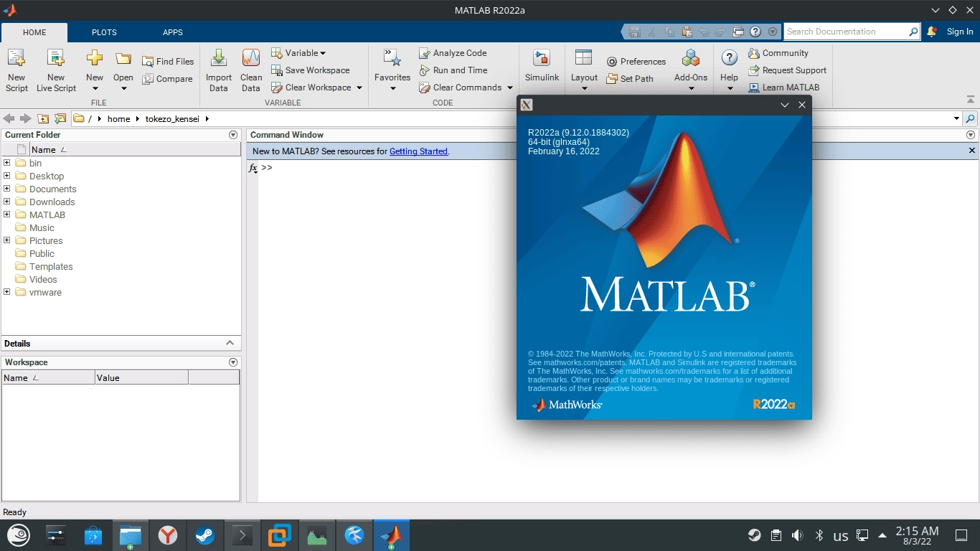Click the Getting Started link
The image size is (980, 551).
pyautogui.click(x=418, y=151)
